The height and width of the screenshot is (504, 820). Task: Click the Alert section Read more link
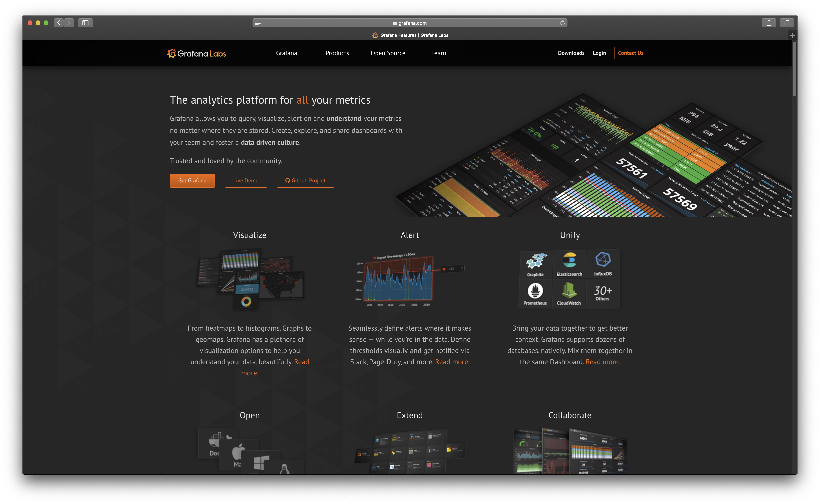point(452,362)
